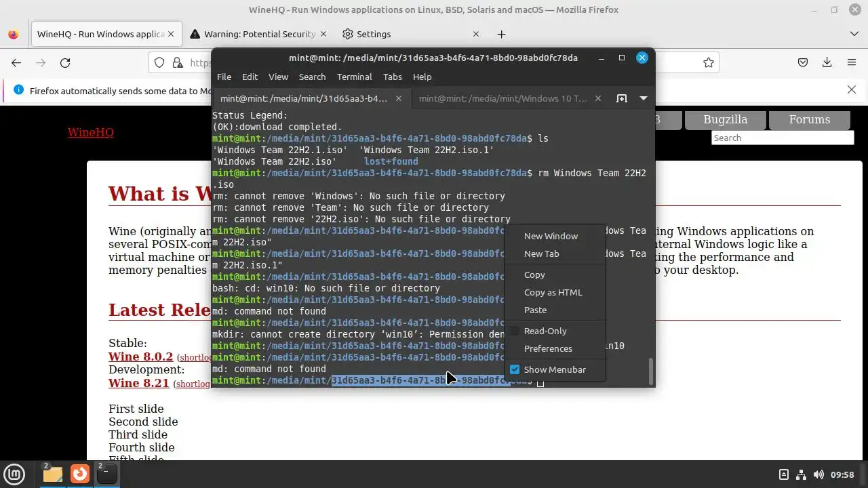This screenshot has height=488, width=868.
Task: Open the Terminal menu in menubar
Action: tap(354, 77)
